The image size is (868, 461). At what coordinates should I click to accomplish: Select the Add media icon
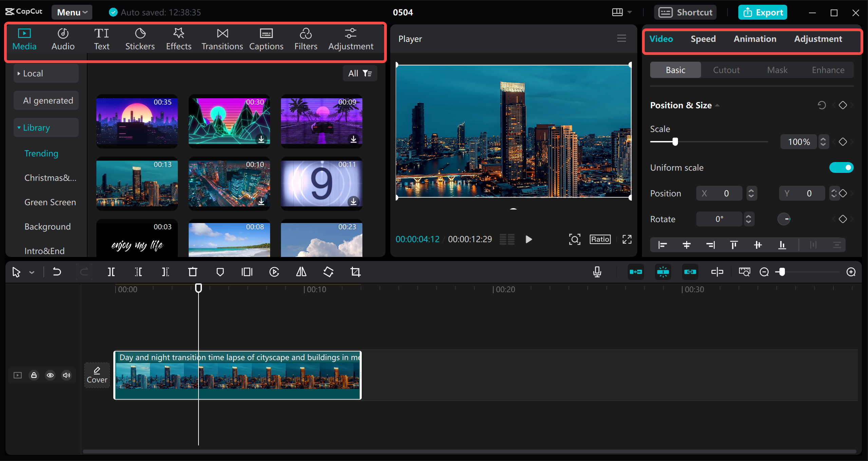tap(25, 38)
